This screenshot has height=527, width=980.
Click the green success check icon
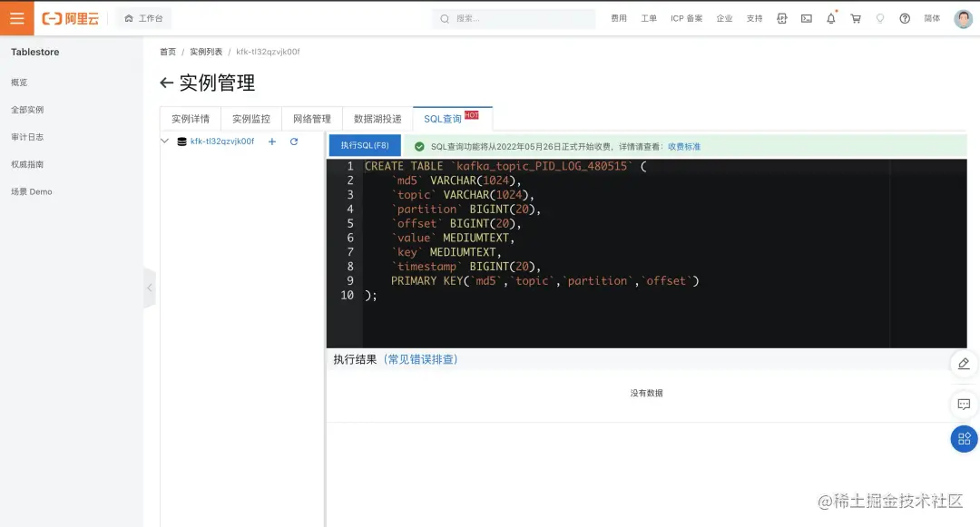(x=419, y=147)
